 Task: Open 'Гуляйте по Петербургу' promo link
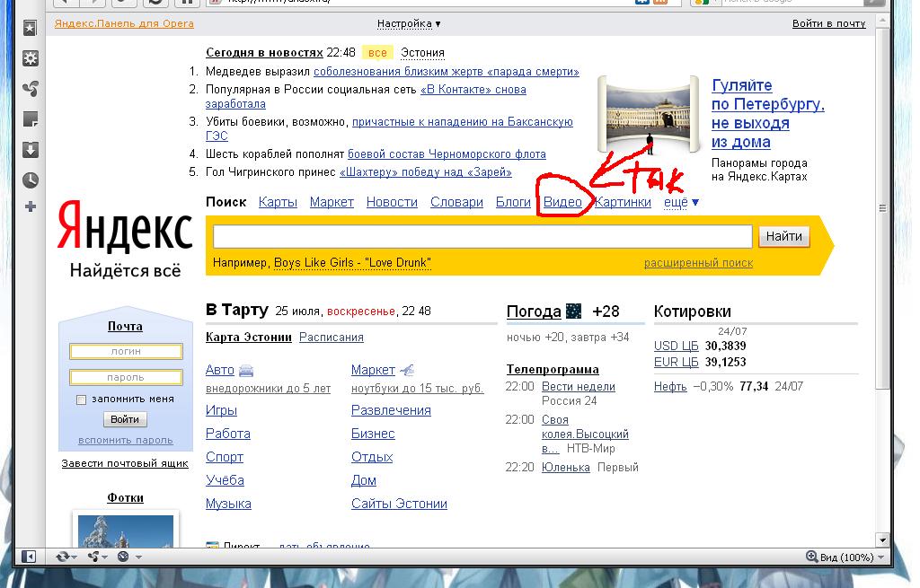(x=768, y=114)
